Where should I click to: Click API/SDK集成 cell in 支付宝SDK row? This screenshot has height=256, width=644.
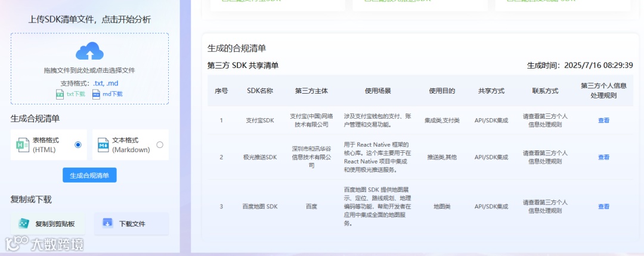click(x=491, y=121)
